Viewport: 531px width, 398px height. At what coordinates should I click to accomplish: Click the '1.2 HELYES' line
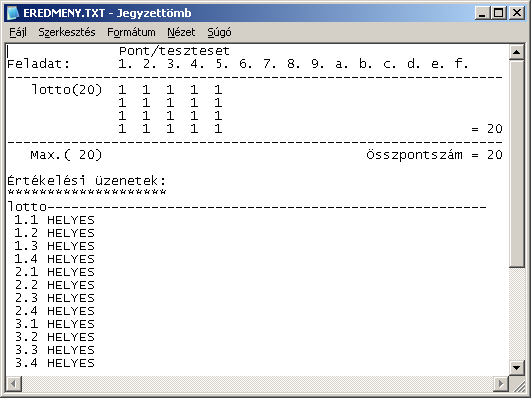(54, 233)
